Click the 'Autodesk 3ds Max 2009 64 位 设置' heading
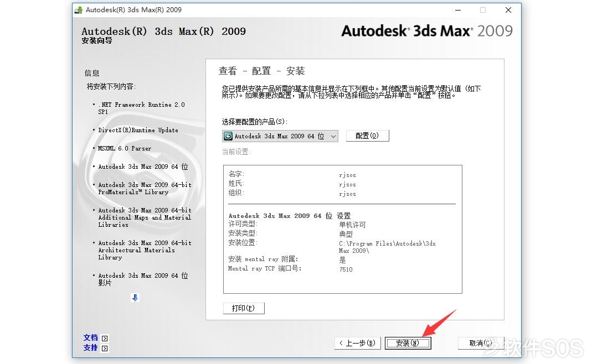Viewport: 592px width, 364px height. point(290,216)
